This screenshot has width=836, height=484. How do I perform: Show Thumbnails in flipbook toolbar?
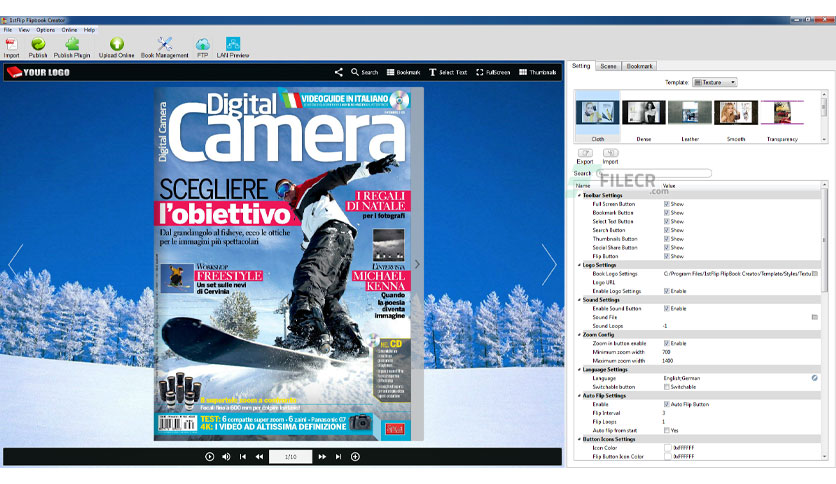(x=537, y=72)
